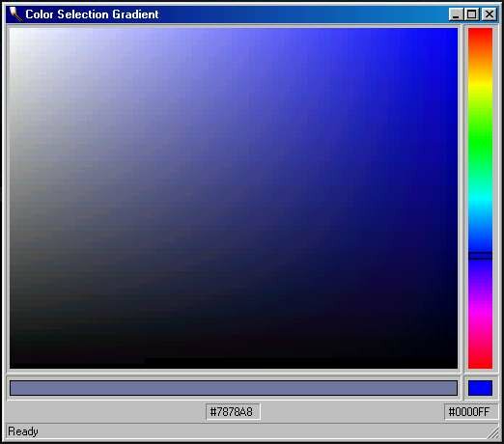This screenshot has width=504, height=444.
Task: Click the application icon in title bar
Action: click(15, 14)
